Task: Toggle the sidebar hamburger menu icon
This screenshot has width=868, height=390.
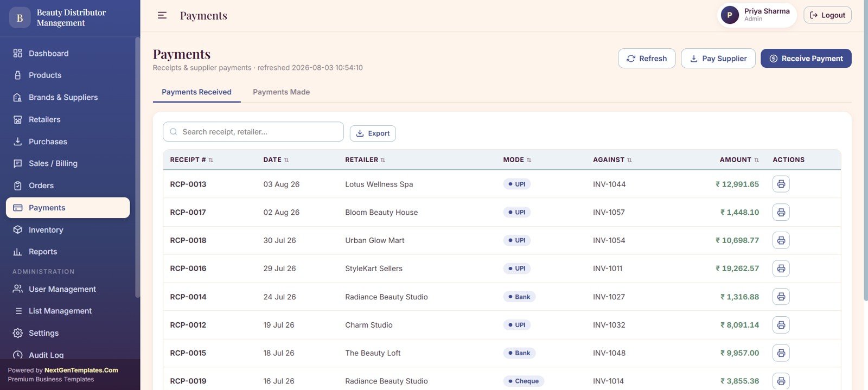Action: [162, 15]
